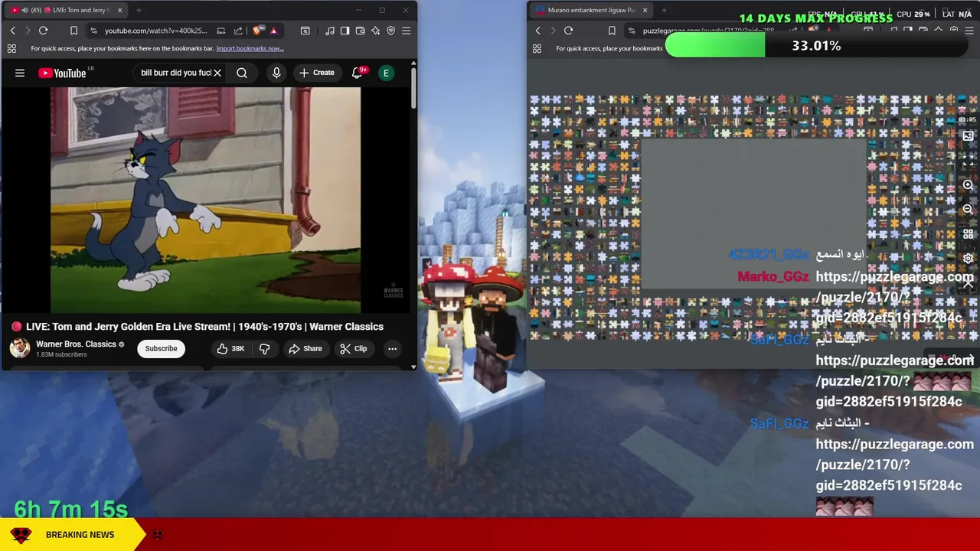The image size is (980, 551).
Task: Open the picture-in-picture toolbar icon in YouTube window
Action: click(305, 31)
